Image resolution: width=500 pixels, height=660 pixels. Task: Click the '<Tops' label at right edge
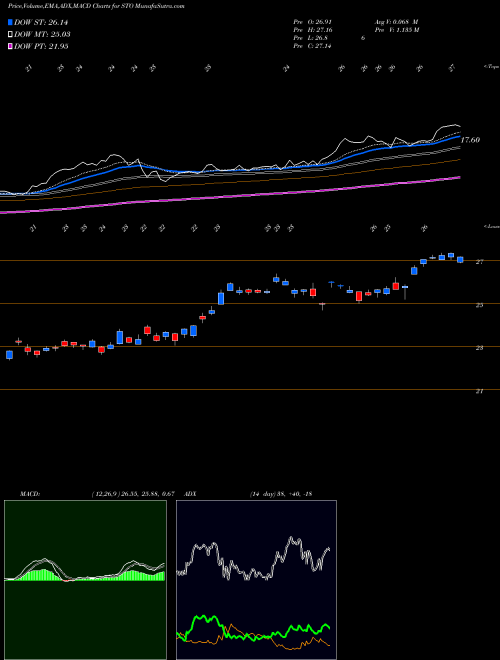pos(490,67)
